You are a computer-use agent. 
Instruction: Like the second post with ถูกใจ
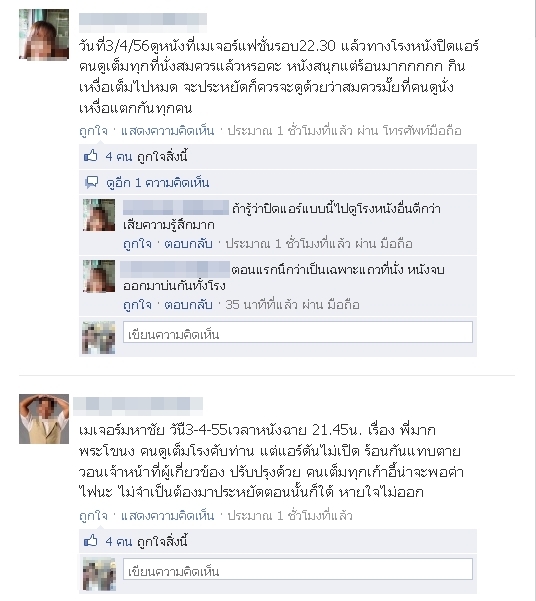(93, 516)
